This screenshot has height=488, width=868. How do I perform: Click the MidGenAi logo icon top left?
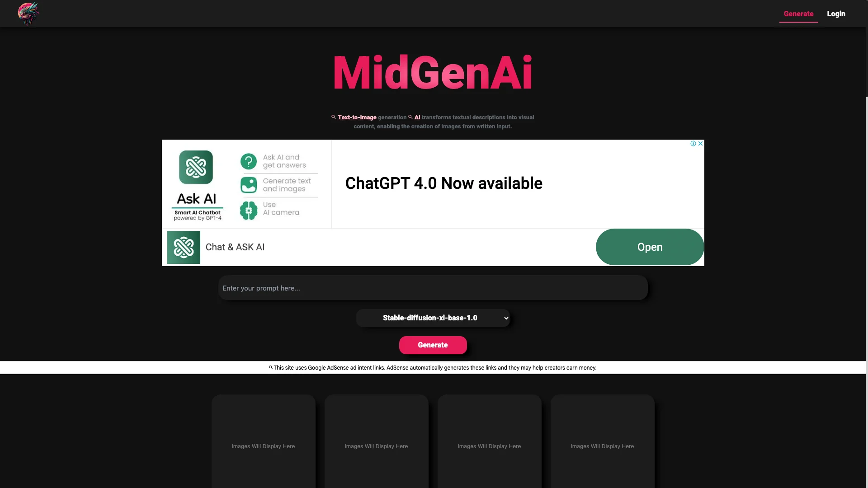pos(28,14)
